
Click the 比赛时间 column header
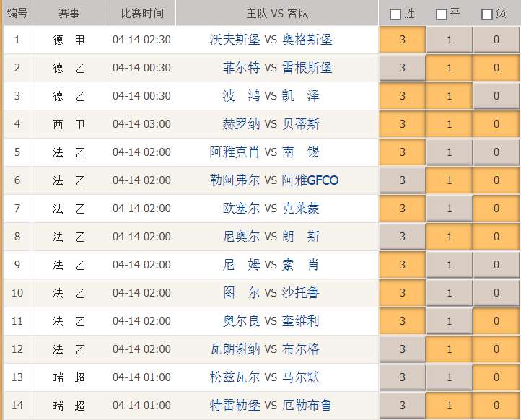point(142,13)
